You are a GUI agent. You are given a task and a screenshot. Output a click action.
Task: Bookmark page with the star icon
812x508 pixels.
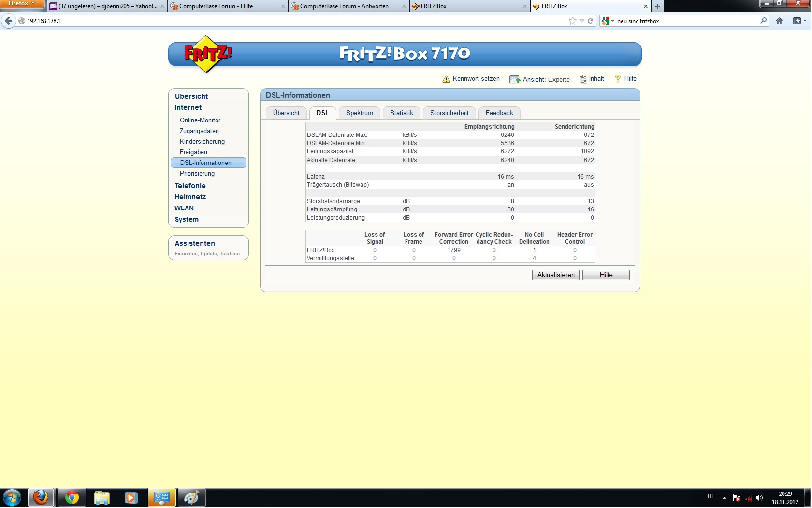573,21
